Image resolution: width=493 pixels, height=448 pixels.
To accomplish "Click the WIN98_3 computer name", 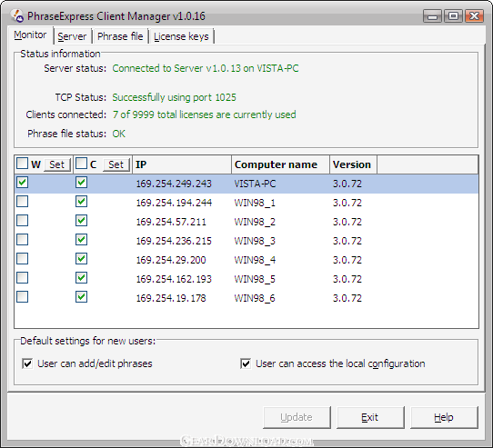I will coord(255,242).
